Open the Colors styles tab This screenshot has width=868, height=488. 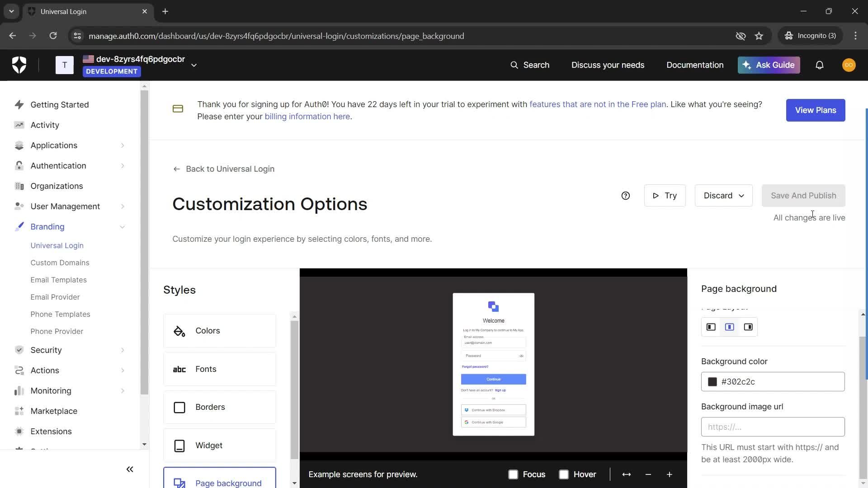tap(220, 331)
